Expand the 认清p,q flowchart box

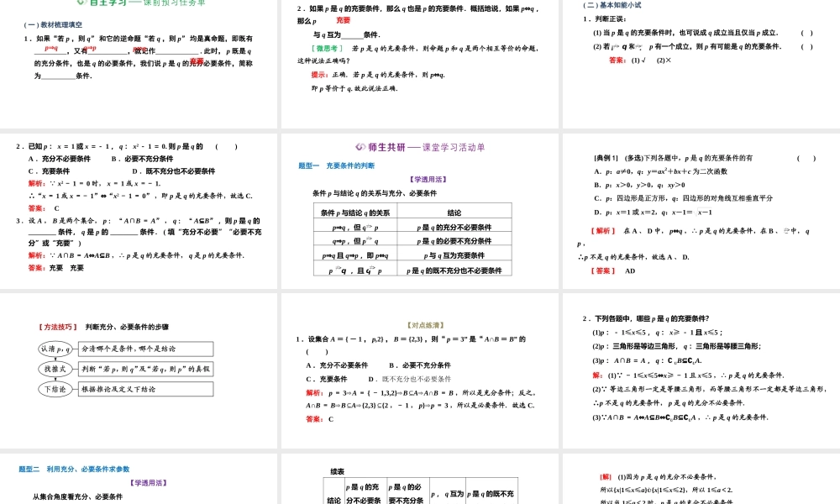(55, 349)
